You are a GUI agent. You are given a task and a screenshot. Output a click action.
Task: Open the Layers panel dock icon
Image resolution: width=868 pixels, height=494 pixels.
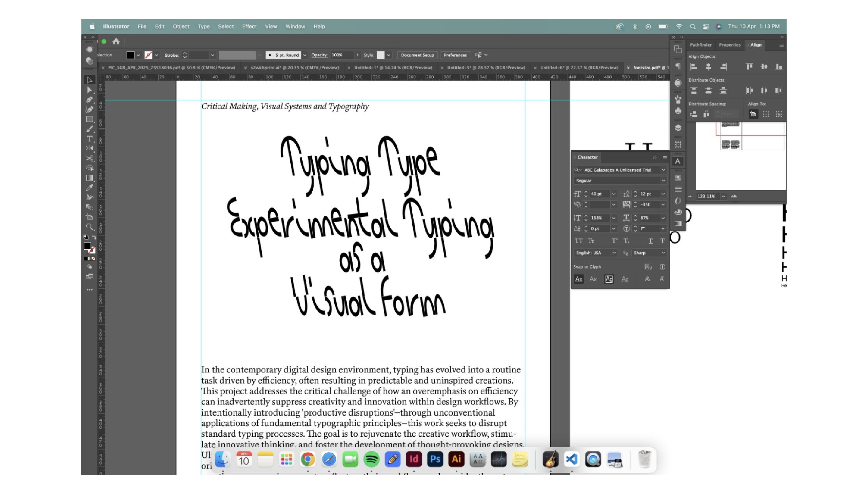[678, 128]
